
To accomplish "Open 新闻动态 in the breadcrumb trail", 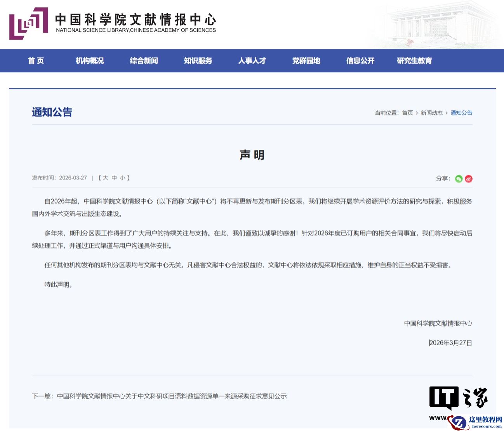I will [x=432, y=113].
